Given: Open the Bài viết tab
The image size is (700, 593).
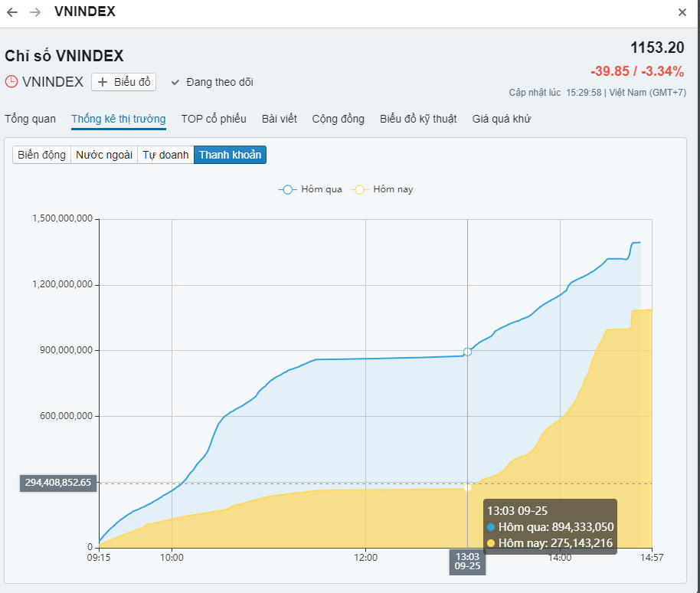Looking at the screenshot, I should click(279, 119).
